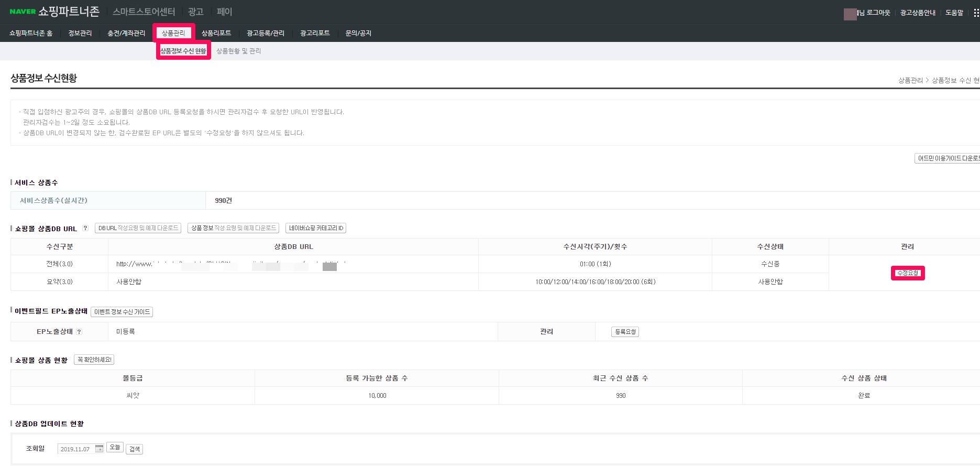This screenshot has width=980, height=466.
Task: Download 상품 정보 작성 요령 및 예제
Action: point(233,228)
